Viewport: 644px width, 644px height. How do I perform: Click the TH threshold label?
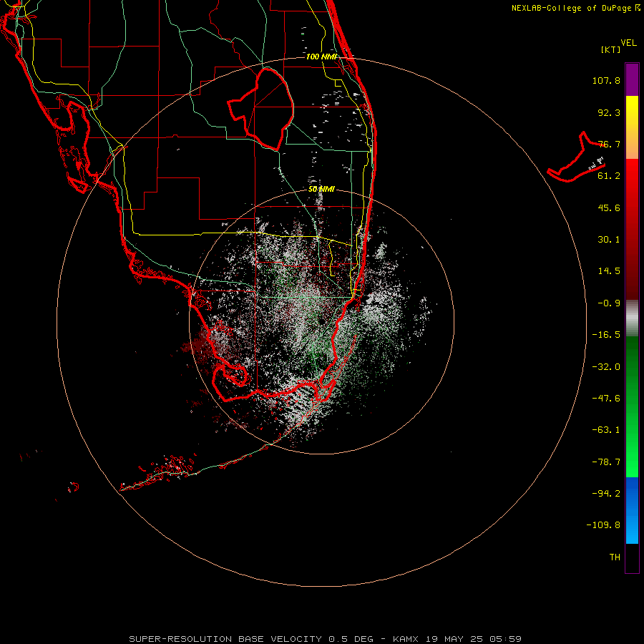615,557
